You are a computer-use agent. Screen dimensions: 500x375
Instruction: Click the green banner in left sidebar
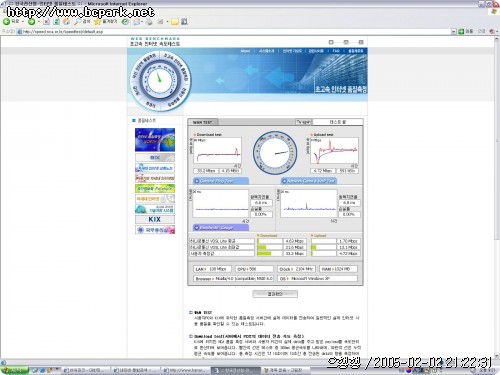pyautogui.click(x=155, y=188)
